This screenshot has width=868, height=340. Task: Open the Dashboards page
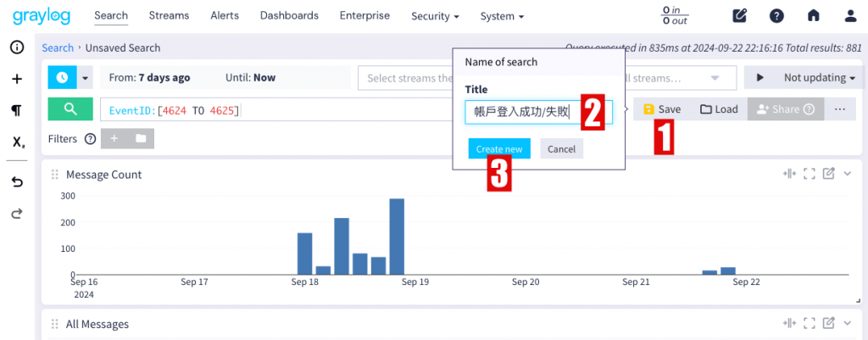click(290, 15)
